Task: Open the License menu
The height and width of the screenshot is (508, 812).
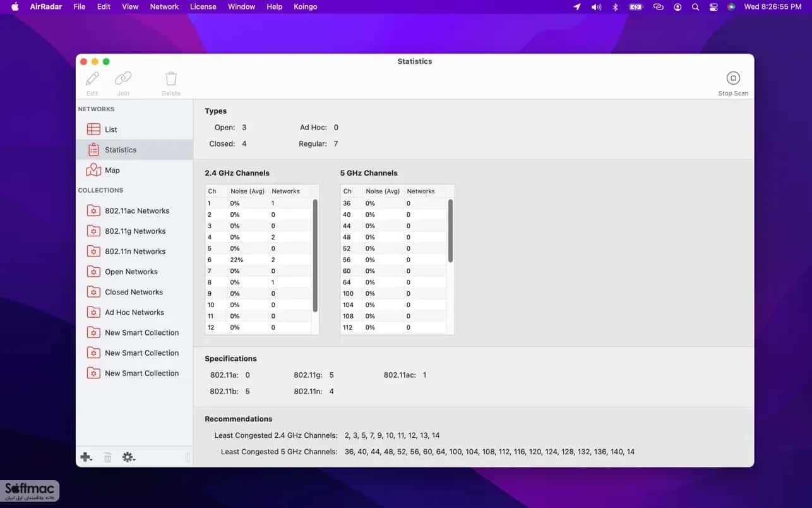Action: pyautogui.click(x=203, y=6)
